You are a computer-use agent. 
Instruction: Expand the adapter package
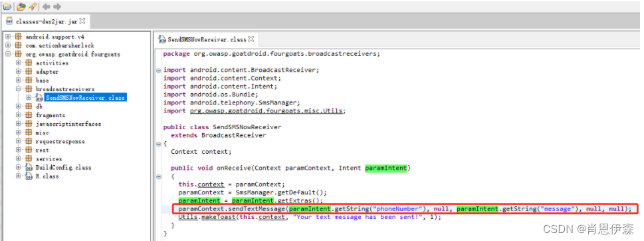pos(18,71)
